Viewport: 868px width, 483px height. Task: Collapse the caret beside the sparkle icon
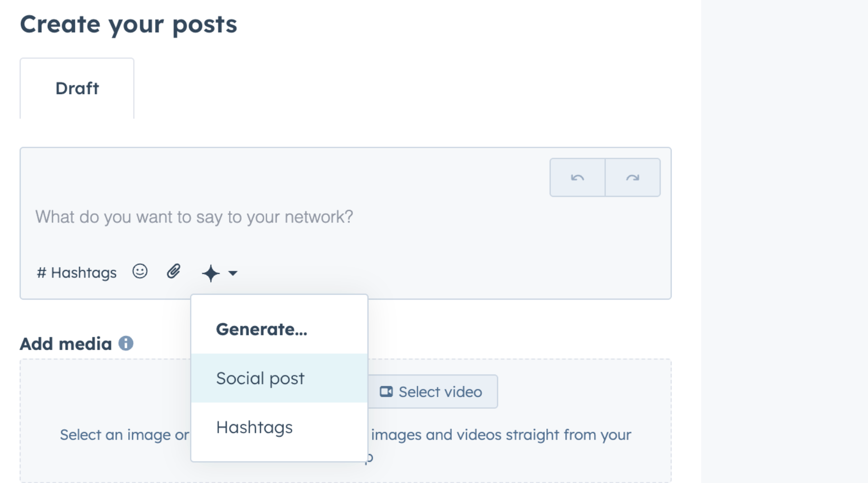(x=233, y=273)
